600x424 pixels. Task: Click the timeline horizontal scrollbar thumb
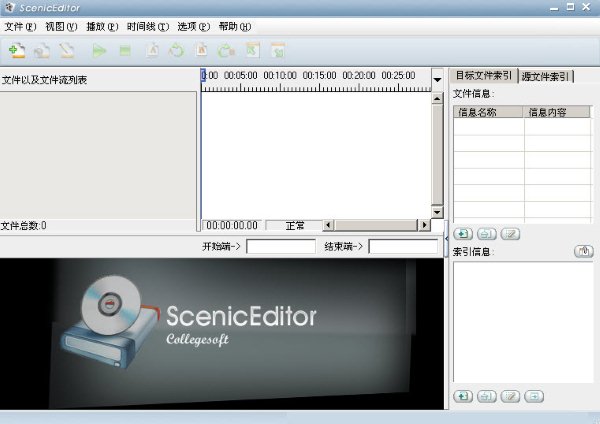coord(376,225)
